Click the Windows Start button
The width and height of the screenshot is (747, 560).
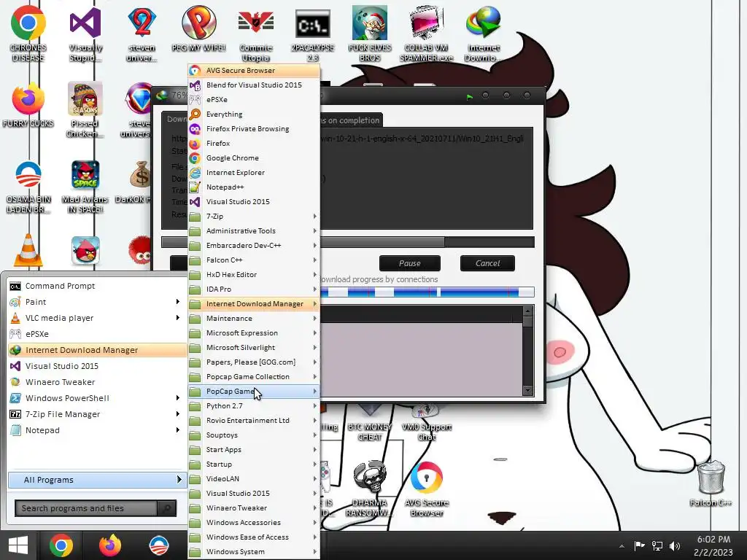tap(18, 545)
